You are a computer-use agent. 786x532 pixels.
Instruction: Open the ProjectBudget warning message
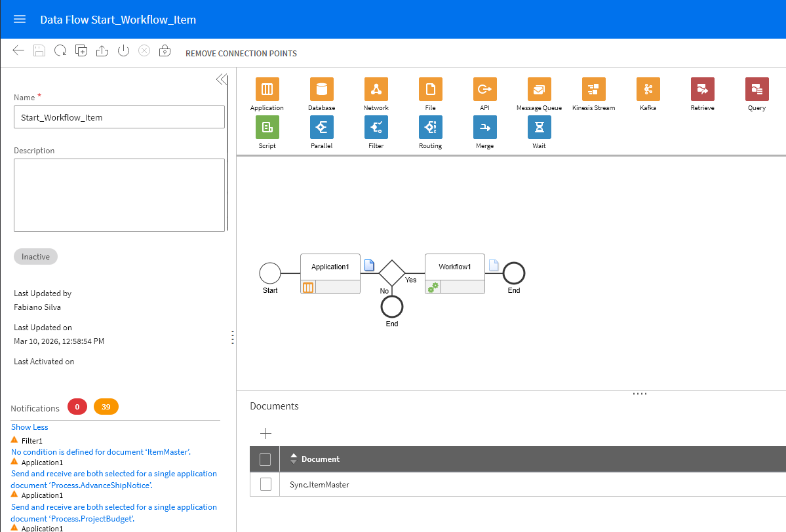[x=114, y=513]
